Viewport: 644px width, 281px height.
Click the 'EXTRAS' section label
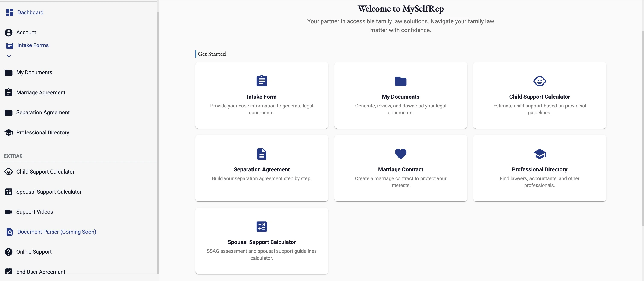coord(13,156)
